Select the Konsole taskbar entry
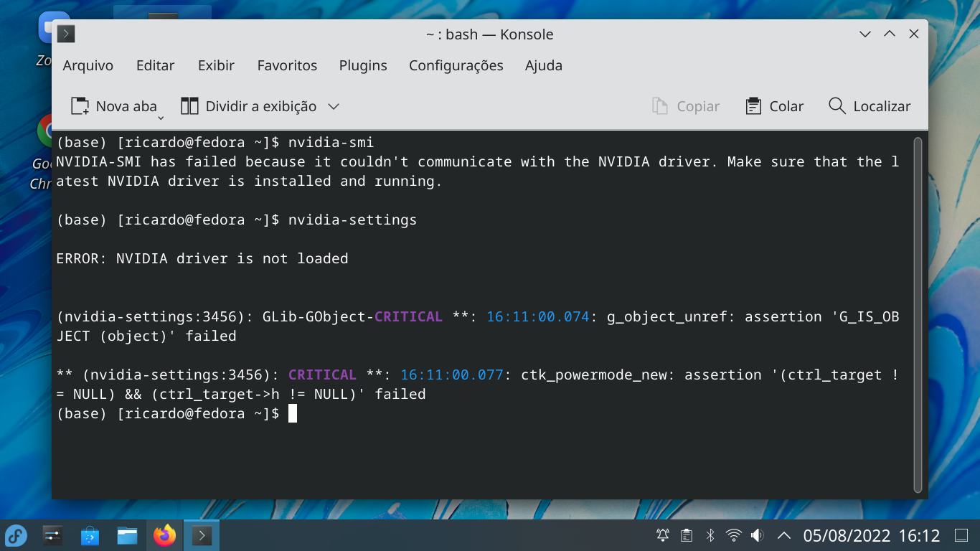 (x=202, y=535)
